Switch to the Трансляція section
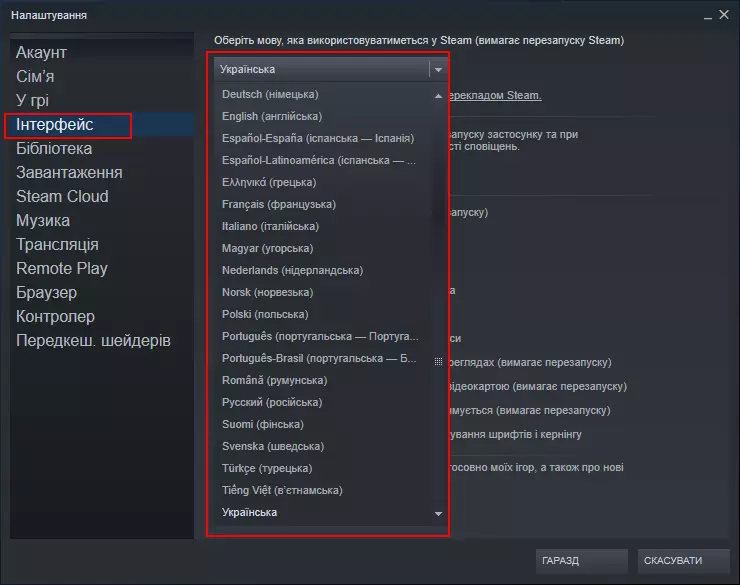This screenshot has height=585, width=740. (x=58, y=244)
